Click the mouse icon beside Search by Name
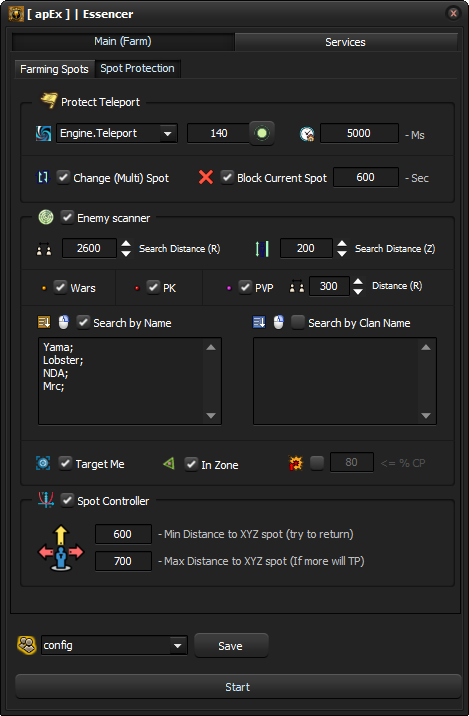Screen dimensions: 469x716 tap(63, 323)
